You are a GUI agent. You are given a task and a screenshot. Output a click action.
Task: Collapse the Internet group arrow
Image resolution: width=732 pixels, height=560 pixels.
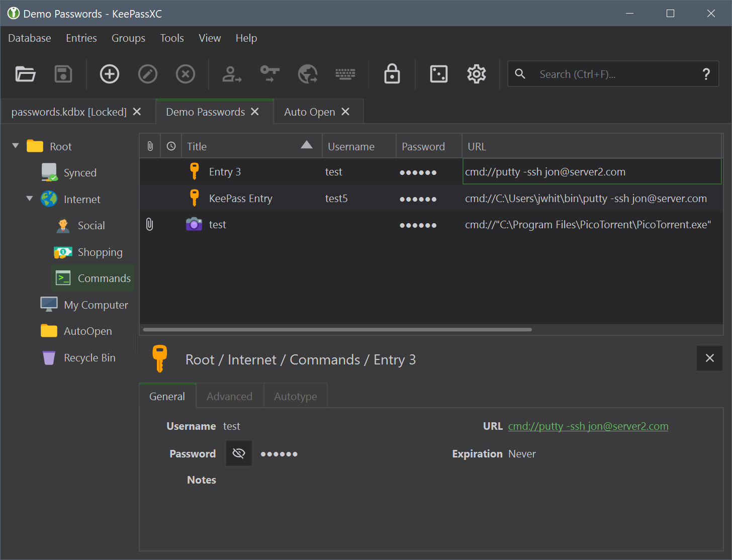coord(30,199)
